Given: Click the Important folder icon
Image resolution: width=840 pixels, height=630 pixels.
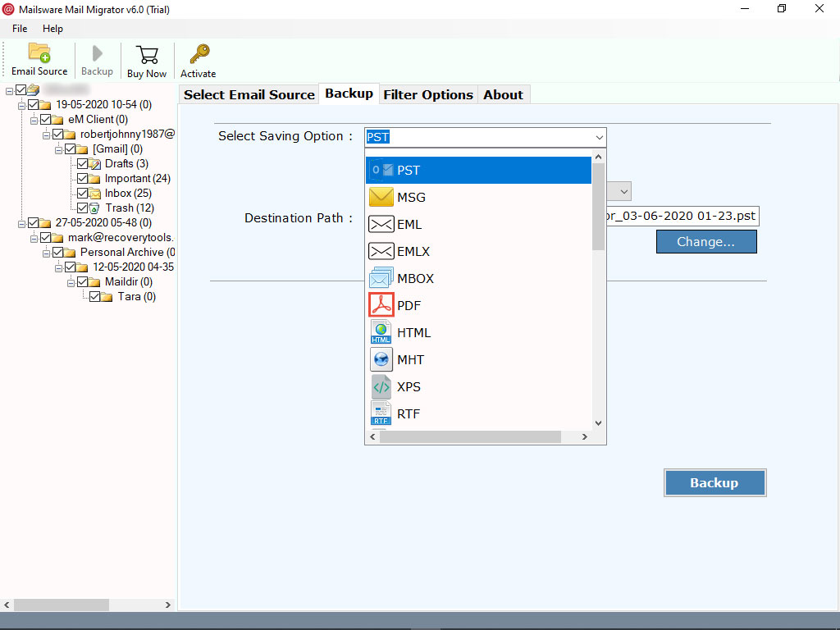Looking at the screenshot, I should click(95, 178).
